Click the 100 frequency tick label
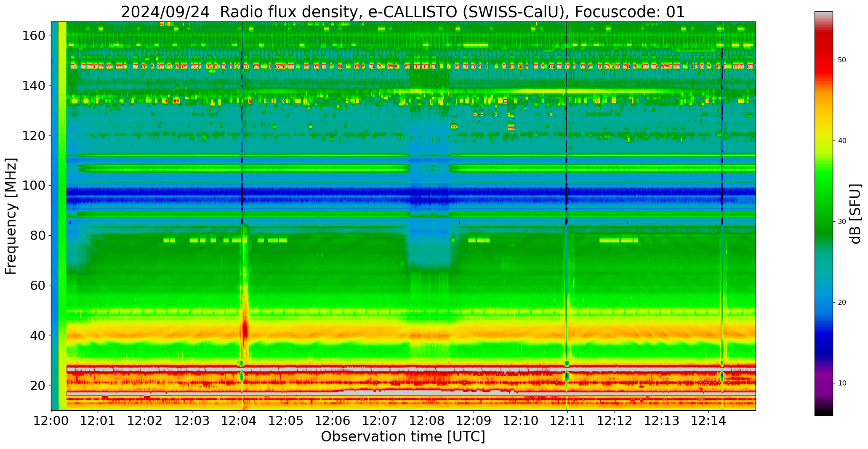The image size is (868, 449). [x=33, y=186]
